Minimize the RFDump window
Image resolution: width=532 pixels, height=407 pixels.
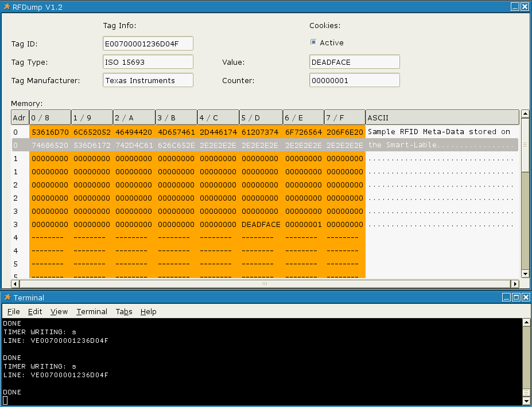tap(515, 7)
